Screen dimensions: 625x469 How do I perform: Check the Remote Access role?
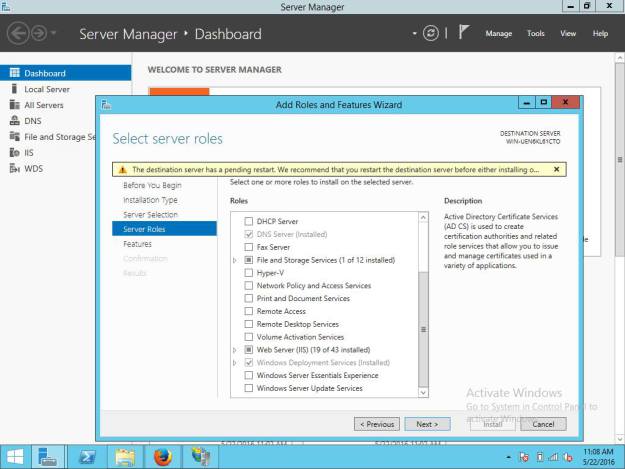(x=248, y=311)
